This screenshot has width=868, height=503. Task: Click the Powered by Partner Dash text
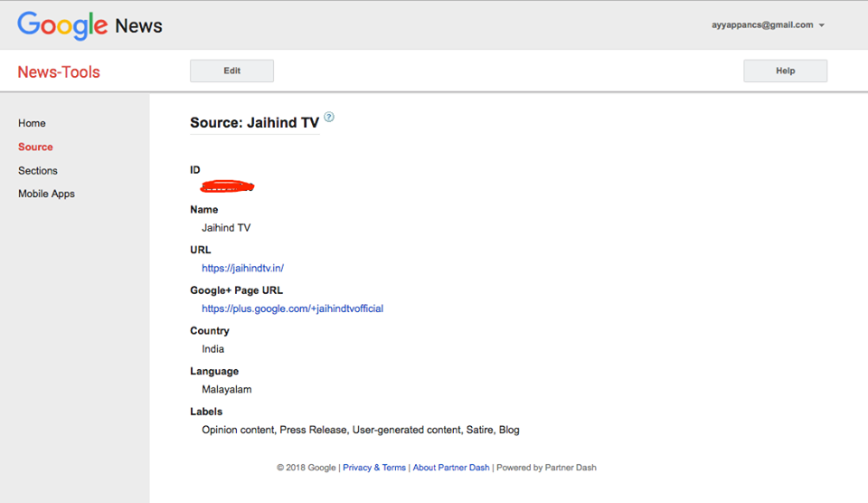(546, 468)
